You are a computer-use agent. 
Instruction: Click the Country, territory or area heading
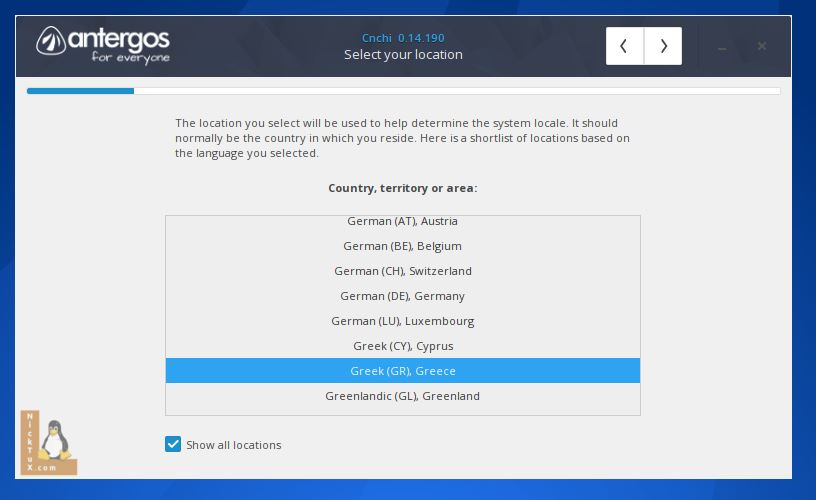(x=402, y=188)
